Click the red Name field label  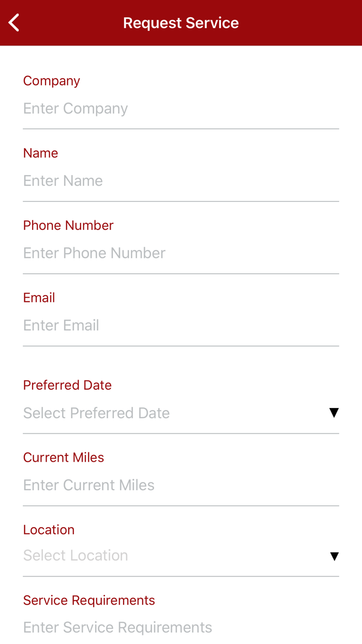41,153
